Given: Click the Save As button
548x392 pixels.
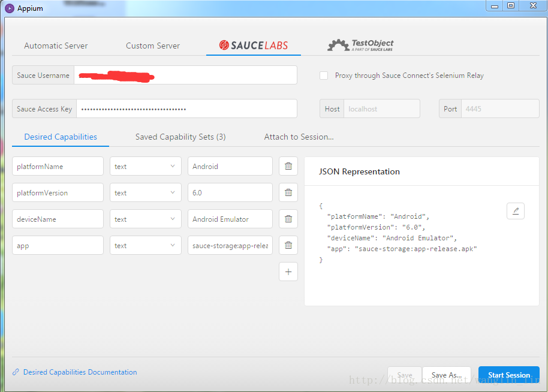Looking at the screenshot, I should click(447, 375).
